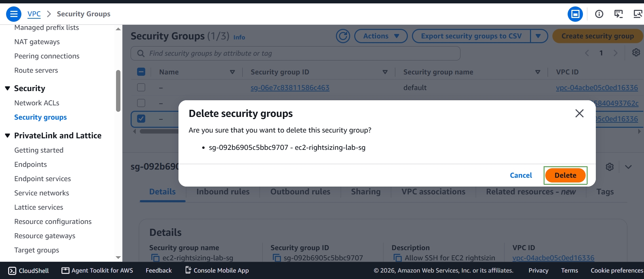The height and width of the screenshot is (279, 644).
Task: Sort by the Name column arrow
Action: point(232,72)
